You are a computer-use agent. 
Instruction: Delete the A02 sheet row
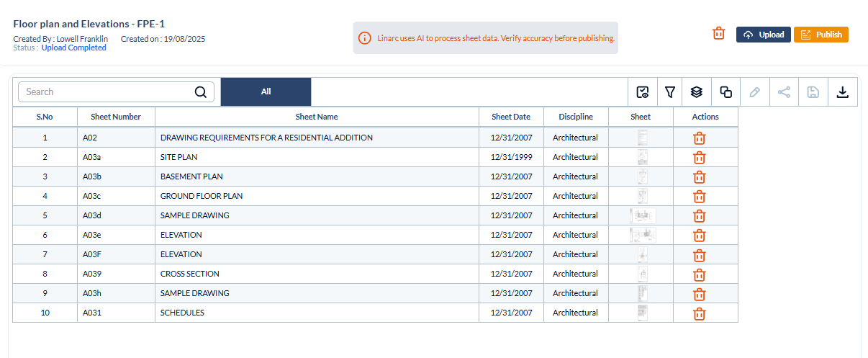[699, 138]
